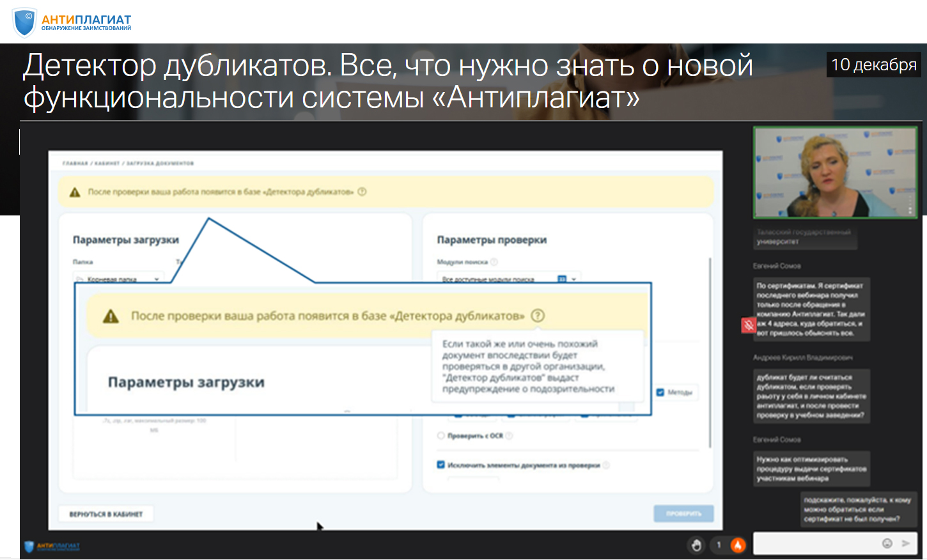Click the ВЕРНУТЬСЯ В КАБИНЕТ button

click(106, 514)
